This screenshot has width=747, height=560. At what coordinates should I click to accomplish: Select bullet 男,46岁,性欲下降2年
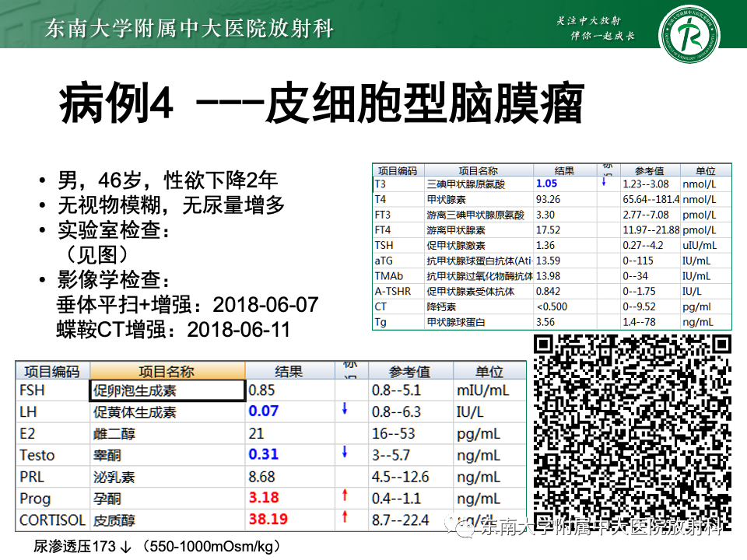pos(167,180)
